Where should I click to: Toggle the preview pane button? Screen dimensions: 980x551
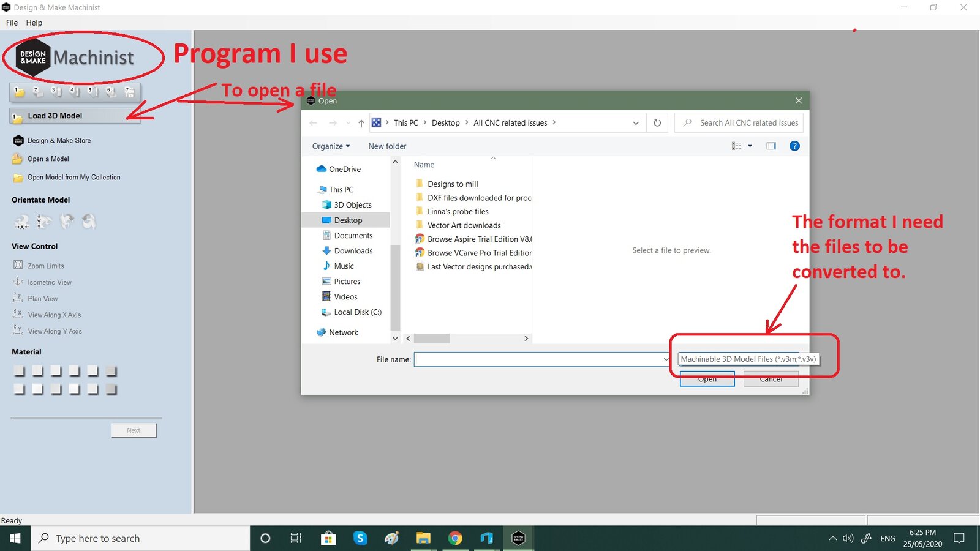pyautogui.click(x=771, y=146)
